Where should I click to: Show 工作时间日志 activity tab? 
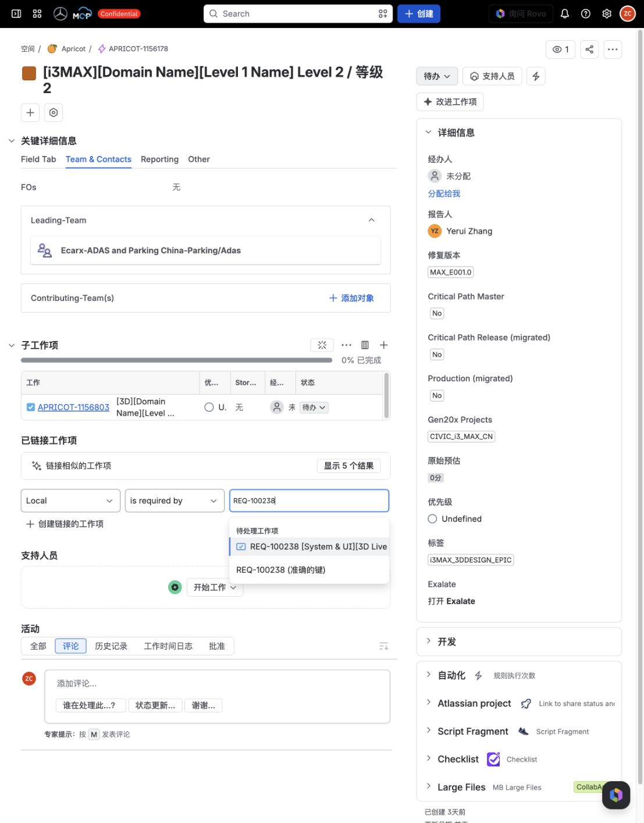click(168, 646)
